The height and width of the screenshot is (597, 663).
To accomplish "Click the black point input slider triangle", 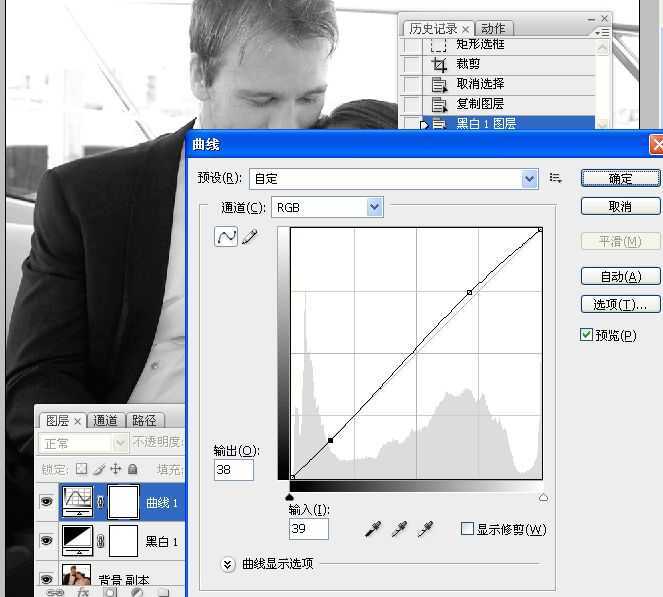I will tap(290, 497).
